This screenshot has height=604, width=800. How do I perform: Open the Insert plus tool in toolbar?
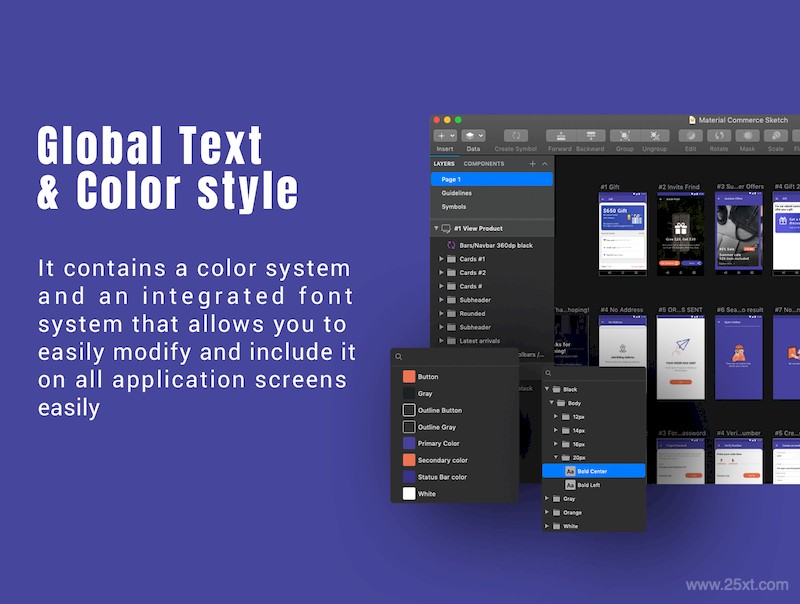tap(445, 136)
